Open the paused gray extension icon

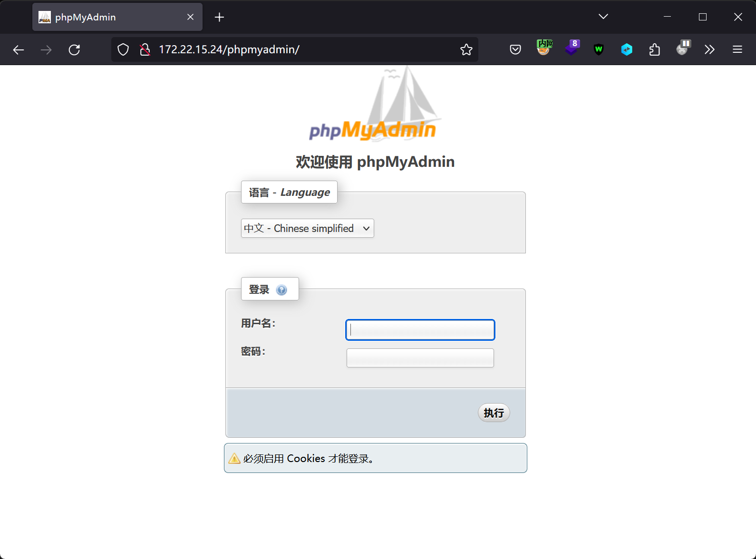[683, 48]
